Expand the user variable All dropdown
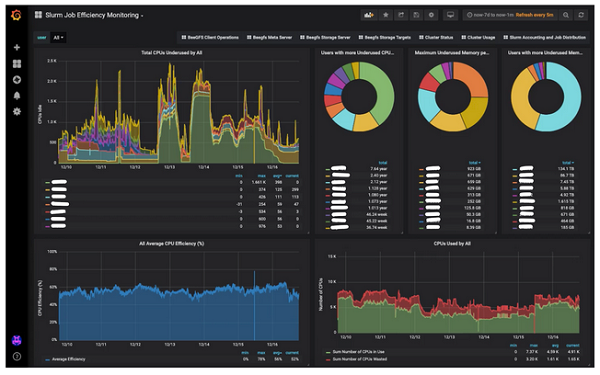Image resolution: width=600 pixels, height=375 pixels. pyautogui.click(x=58, y=38)
